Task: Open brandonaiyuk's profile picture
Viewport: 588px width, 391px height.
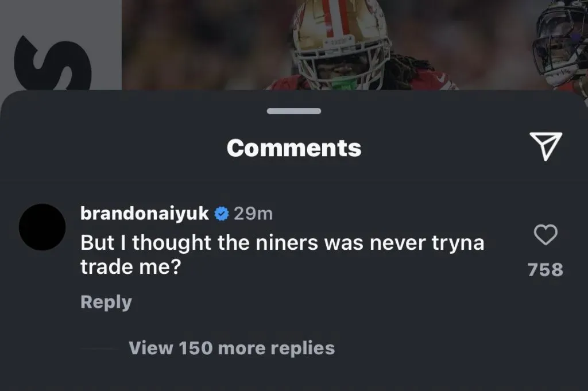Action: pyautogui.click(x=42, y=227)
